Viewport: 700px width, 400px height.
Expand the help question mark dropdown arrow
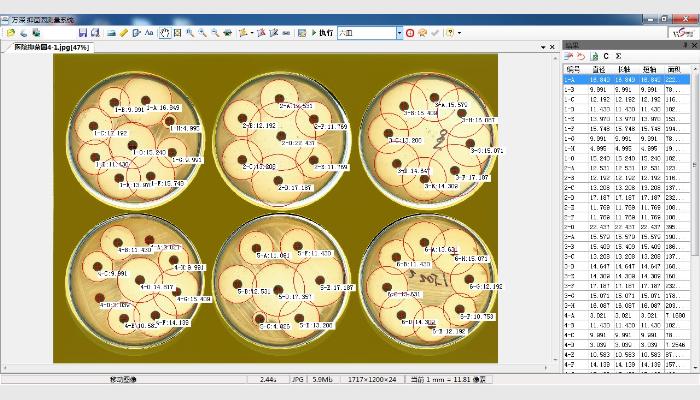point(459,33)
